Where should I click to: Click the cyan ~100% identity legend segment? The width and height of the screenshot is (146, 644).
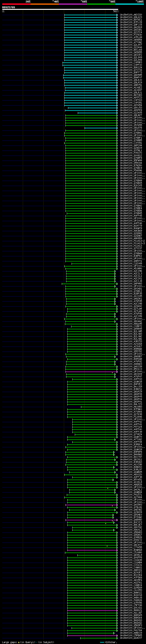(130, 4)
